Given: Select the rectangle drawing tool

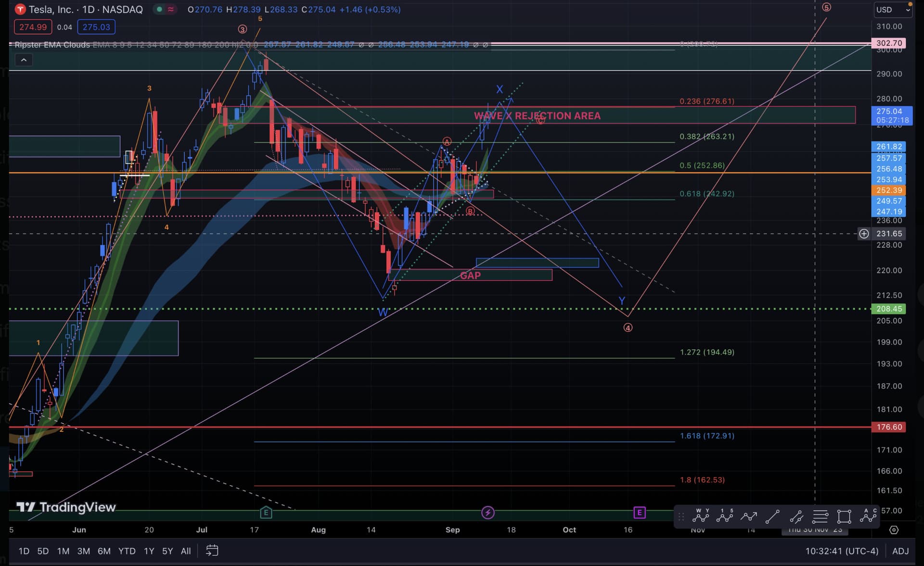Looking at the screenshot, I should 844,517.
